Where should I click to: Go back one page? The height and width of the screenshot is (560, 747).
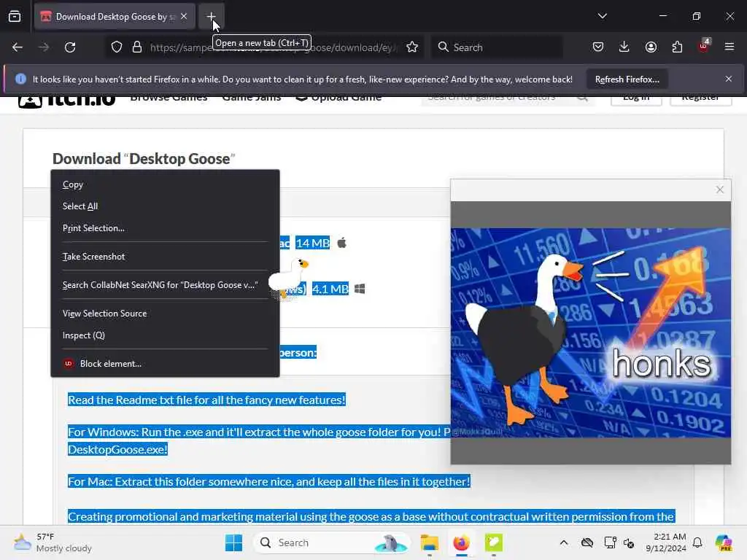(x=18, y=47)
